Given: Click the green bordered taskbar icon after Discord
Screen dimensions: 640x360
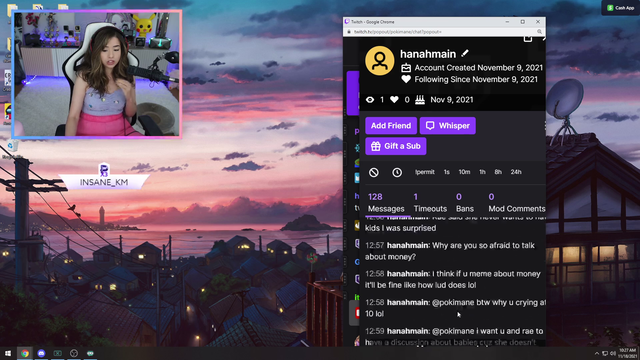Looking at the screenshot, I should pyautogui.click(x=58, y=353).
